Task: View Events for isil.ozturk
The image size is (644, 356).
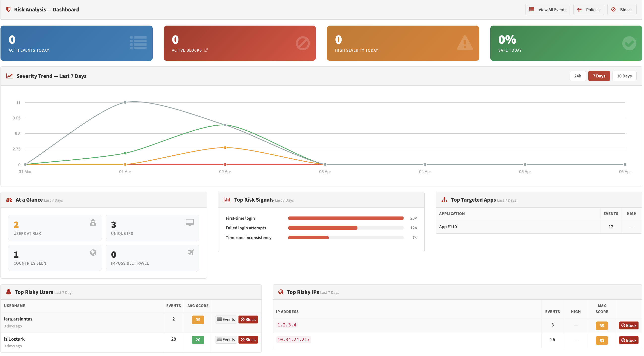Action: (226, 339)
